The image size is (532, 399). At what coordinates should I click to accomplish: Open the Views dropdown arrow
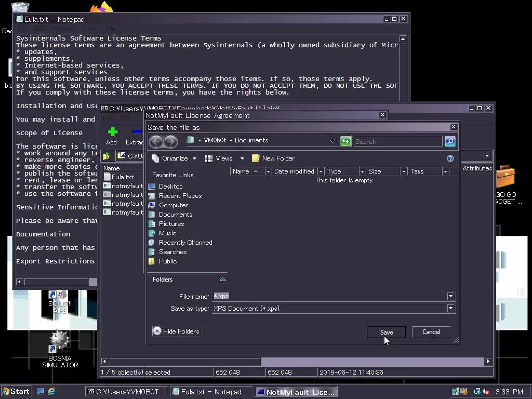click(x=242, y=158)
